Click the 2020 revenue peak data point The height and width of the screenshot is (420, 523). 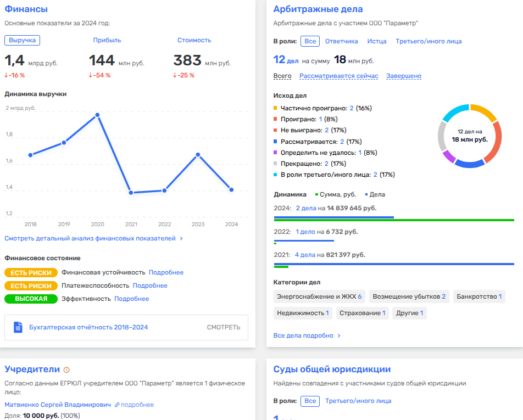(x=97, y=115)
